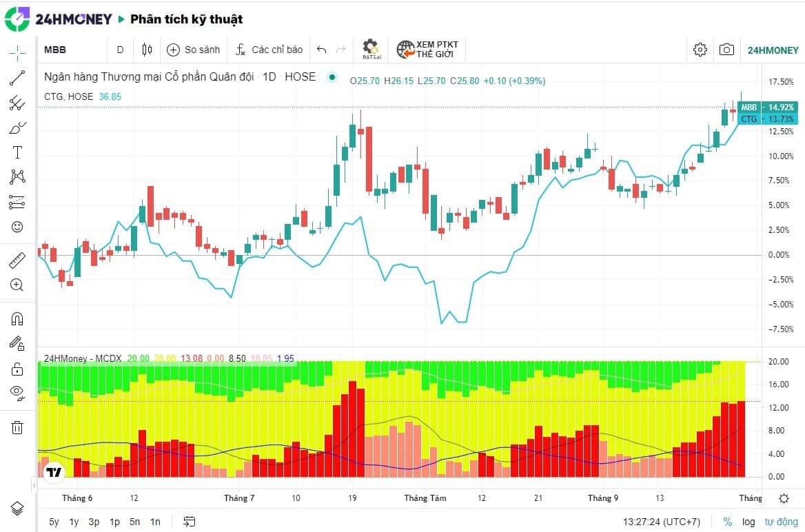Select the trend line drawing tool
Image resolution: width=805 pixels, height=532 pixels.
click(x=17, y=78)
